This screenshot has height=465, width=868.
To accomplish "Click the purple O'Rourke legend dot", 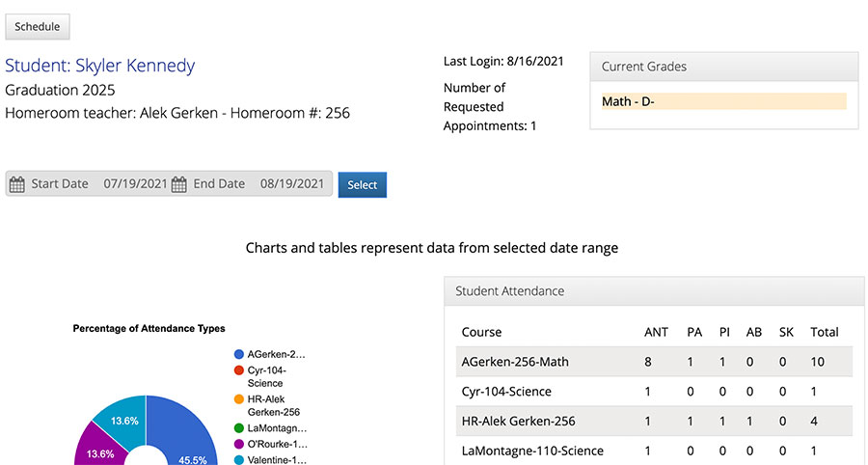I will pos(239,444).
